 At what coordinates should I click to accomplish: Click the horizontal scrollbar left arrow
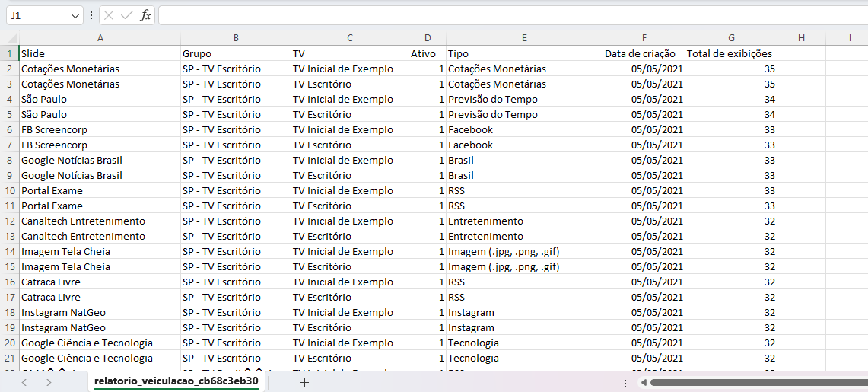(644, 382)
